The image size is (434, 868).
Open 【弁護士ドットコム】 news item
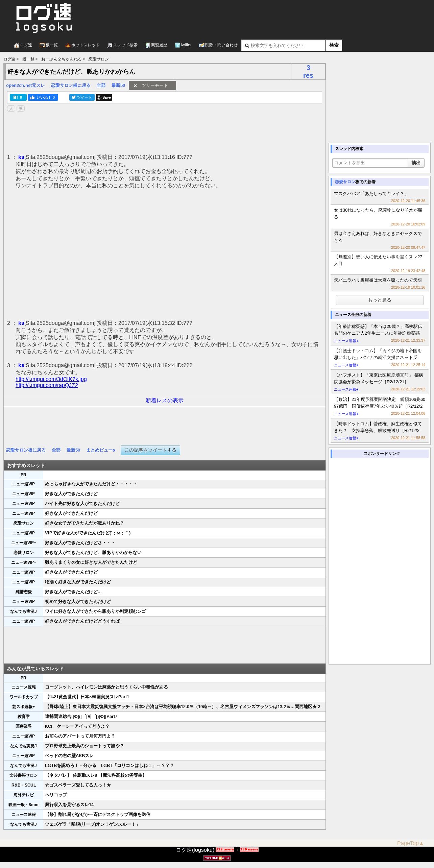point(378,354)
